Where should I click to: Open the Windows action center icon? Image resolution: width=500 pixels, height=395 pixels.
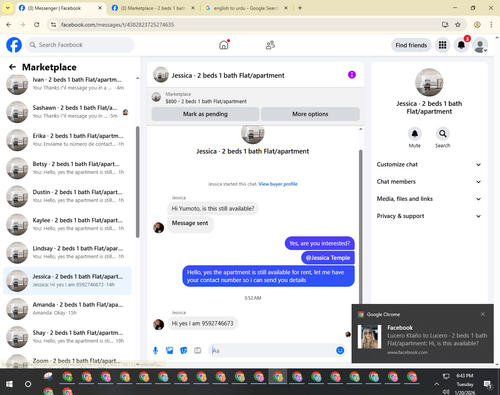coord(488,384)
